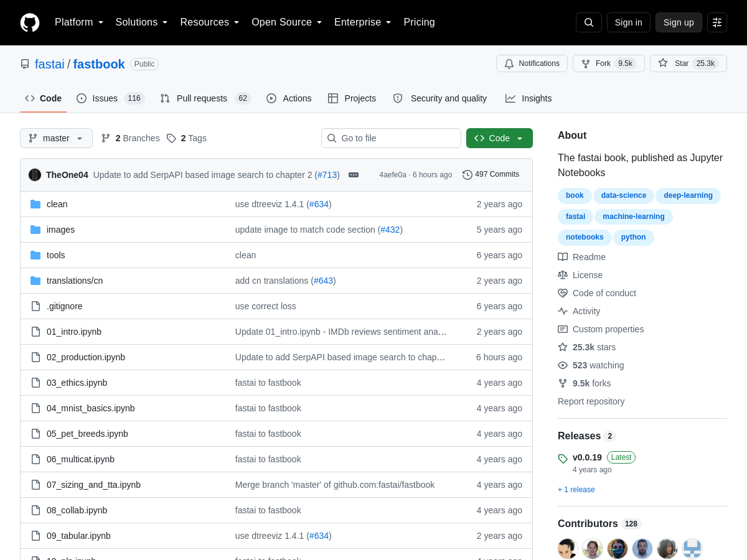The height and width of the screenshot is (560, 747).
Task: Expand the master branch dropdown
Action: tap(56, 138)
